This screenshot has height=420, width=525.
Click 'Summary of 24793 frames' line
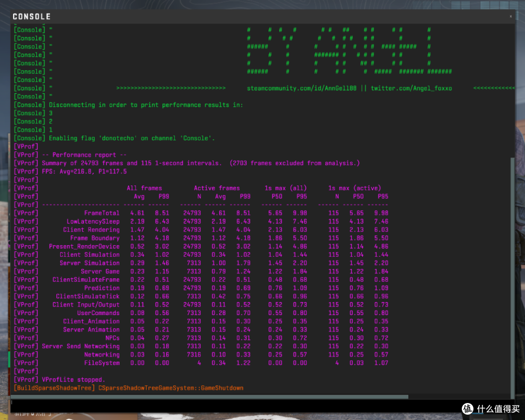201,163
